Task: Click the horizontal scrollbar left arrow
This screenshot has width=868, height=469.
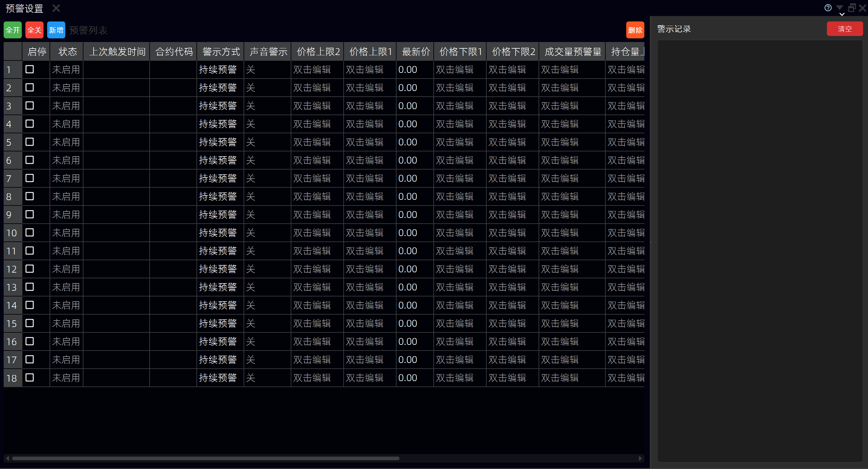Action: [8, 458]
